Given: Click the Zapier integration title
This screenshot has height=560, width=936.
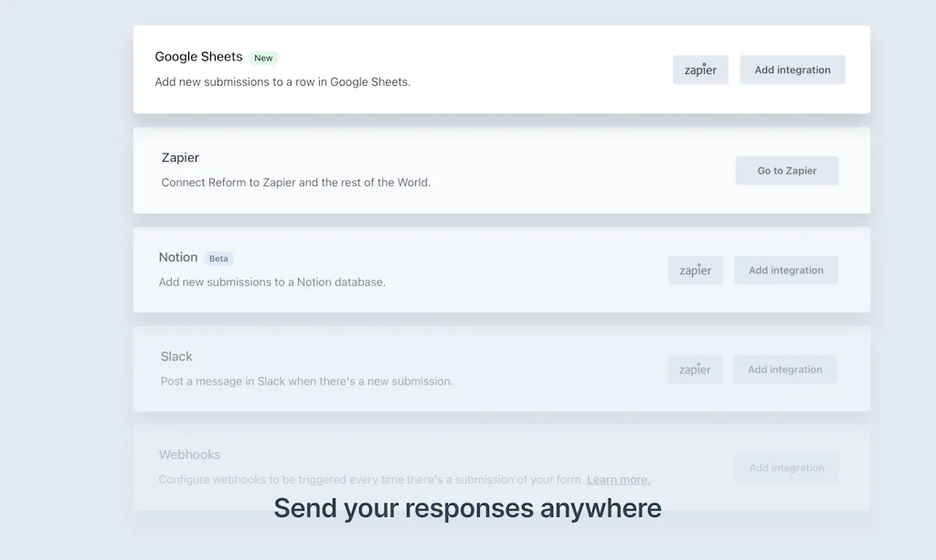Looking at the screenshot, I should coord(180,157).
